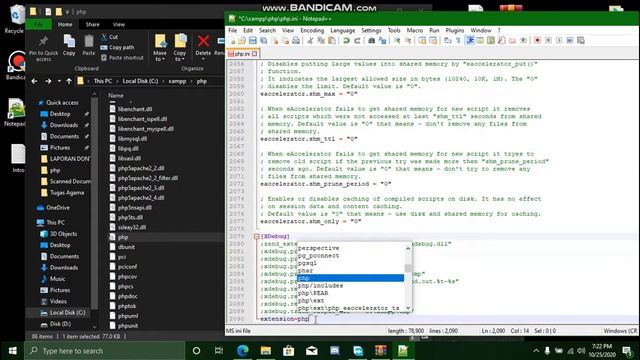This screenshot has height=360, width=640.
Task: Save php.ini using the Save toolbar icon
Action: coord(253,40)
